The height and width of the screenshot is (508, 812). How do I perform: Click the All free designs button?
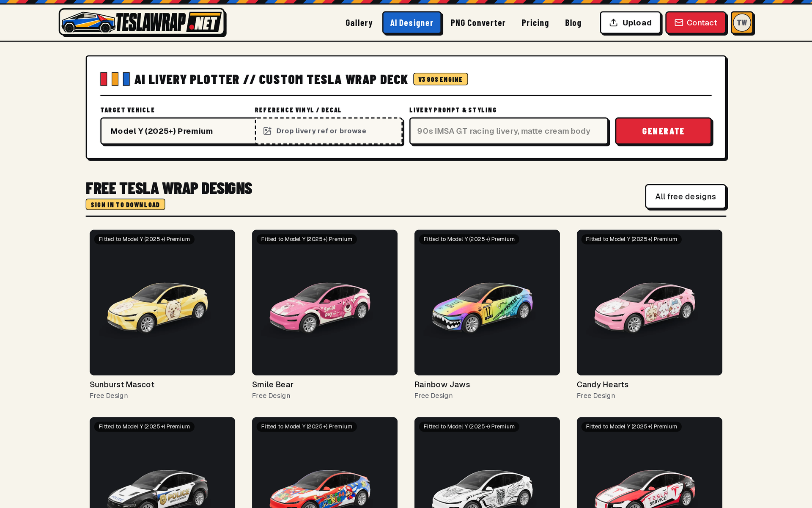tap(686, 196)
